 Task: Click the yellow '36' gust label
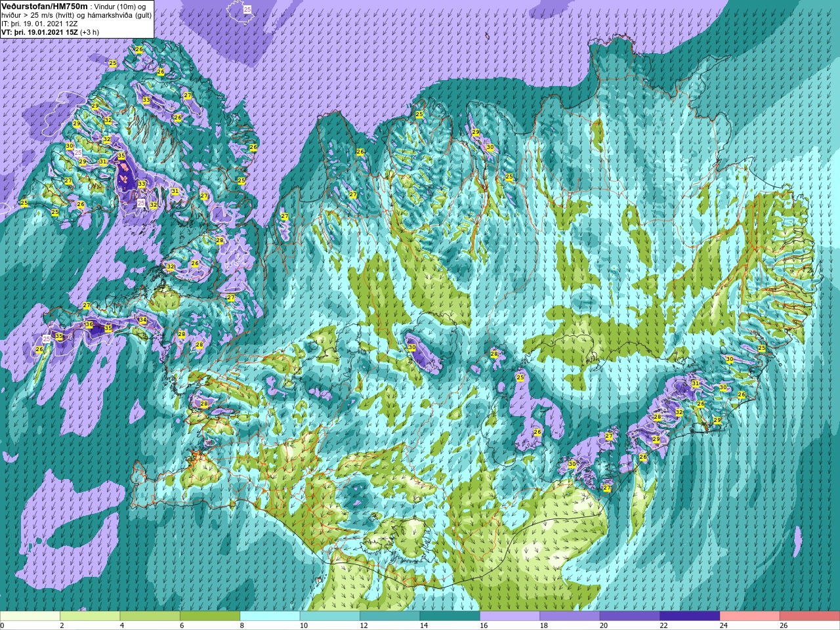(89, 325)
